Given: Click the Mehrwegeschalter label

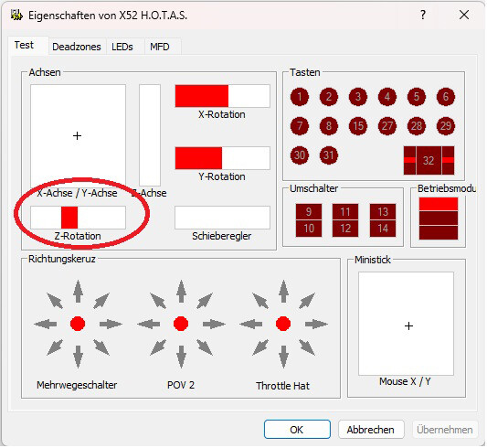Looking at the screenshot, I should tap(77, 385).
